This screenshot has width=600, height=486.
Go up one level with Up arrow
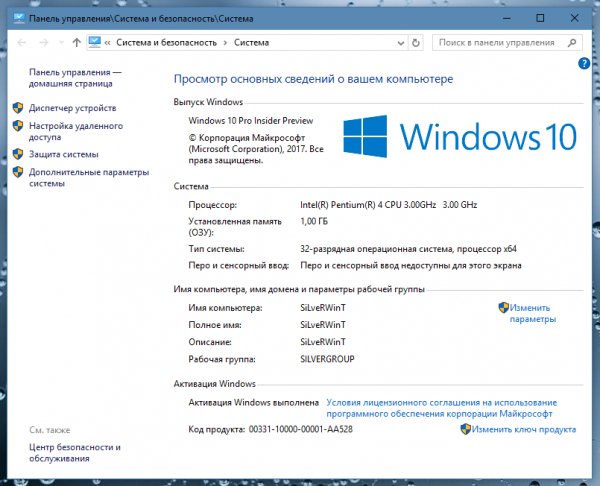[x=77, y=42]
